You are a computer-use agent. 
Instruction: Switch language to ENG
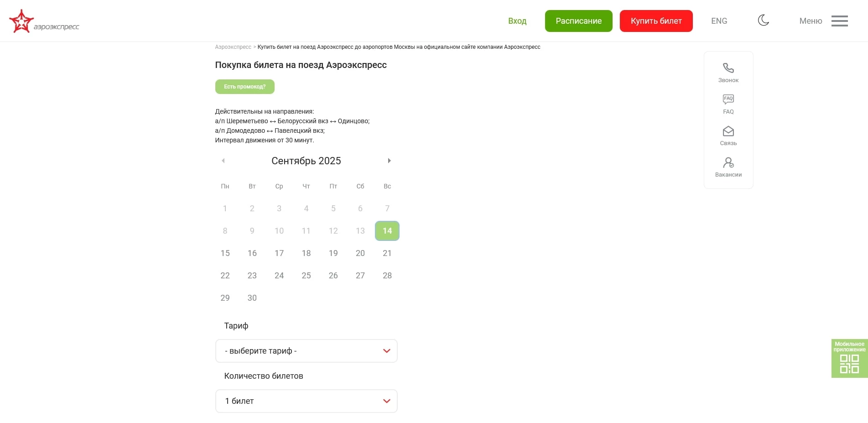pos(719,21)
